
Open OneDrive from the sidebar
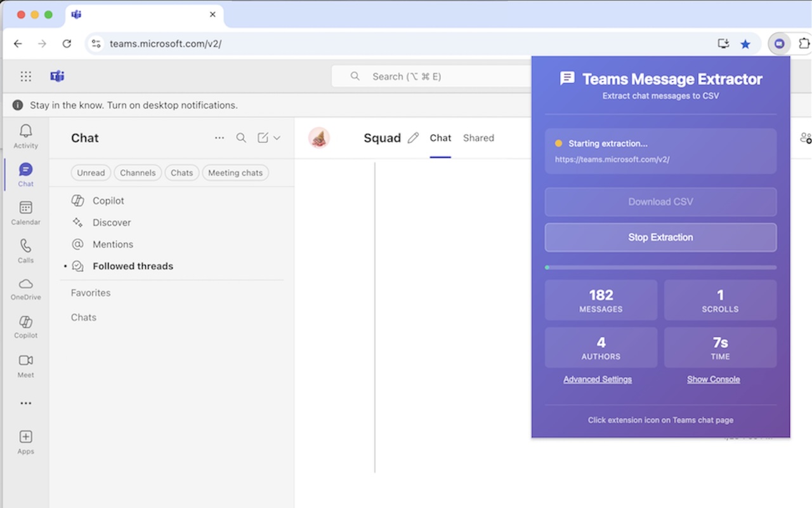click(x=25, y=288)
